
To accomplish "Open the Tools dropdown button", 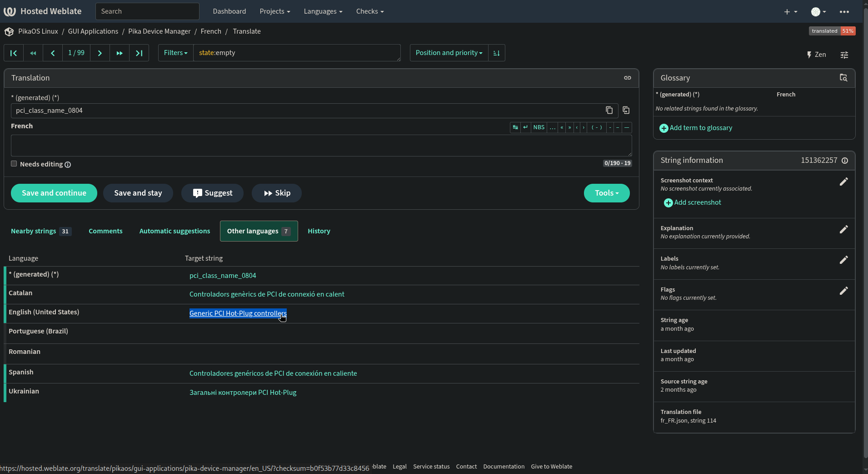I will tap(607, 193).
